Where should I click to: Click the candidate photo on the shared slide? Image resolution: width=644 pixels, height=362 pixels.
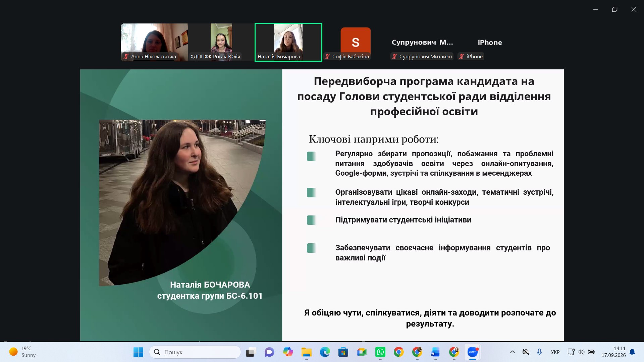pyautogui.click(x=182, y=202)
